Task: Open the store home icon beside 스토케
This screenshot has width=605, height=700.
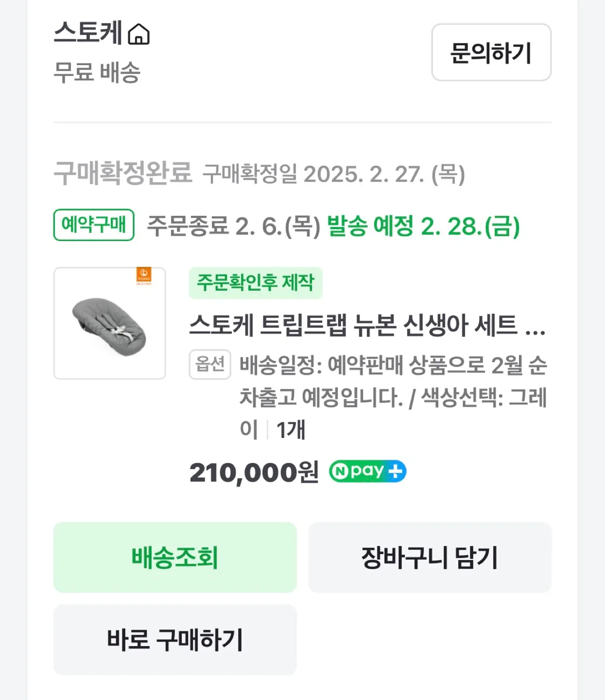Action: (139, 35)
